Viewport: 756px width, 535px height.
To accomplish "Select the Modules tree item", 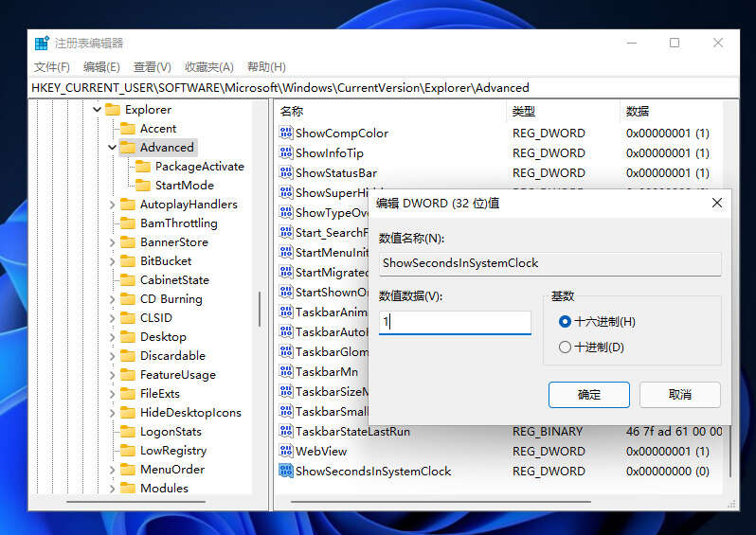I will (x=164, y=489).
